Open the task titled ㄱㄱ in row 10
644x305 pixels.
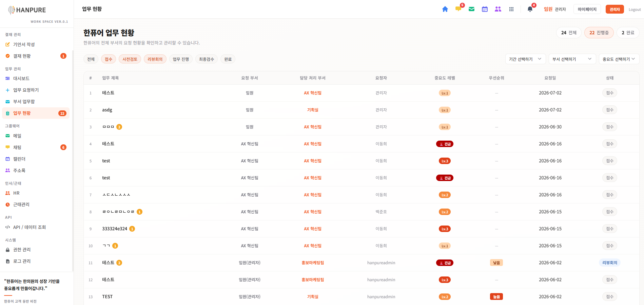tap(106, 246)
